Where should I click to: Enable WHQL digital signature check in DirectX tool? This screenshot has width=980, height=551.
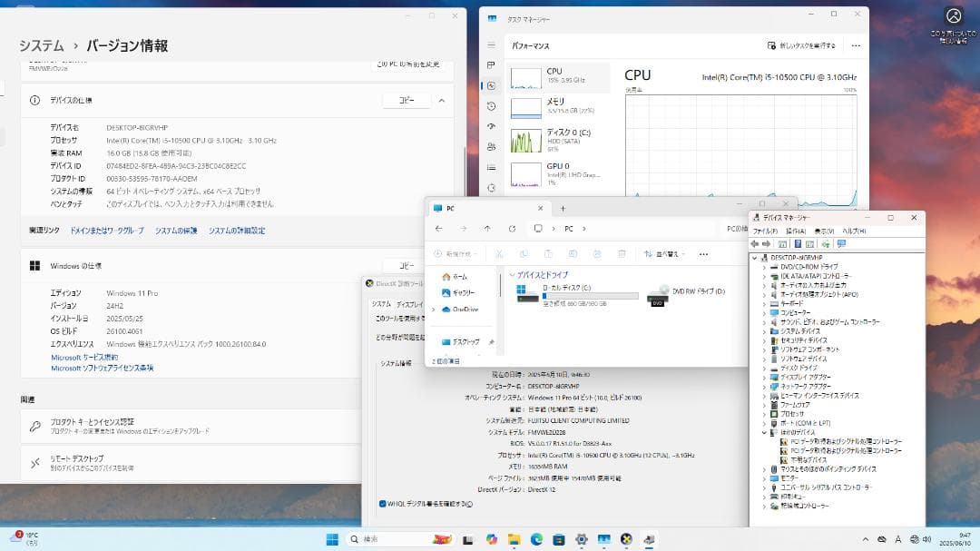click(x=385, y=503)
